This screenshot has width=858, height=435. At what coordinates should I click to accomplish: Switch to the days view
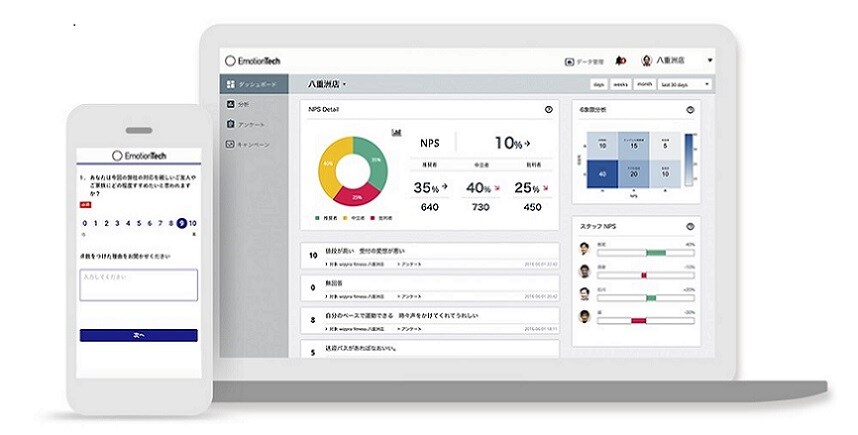point(598,85)
